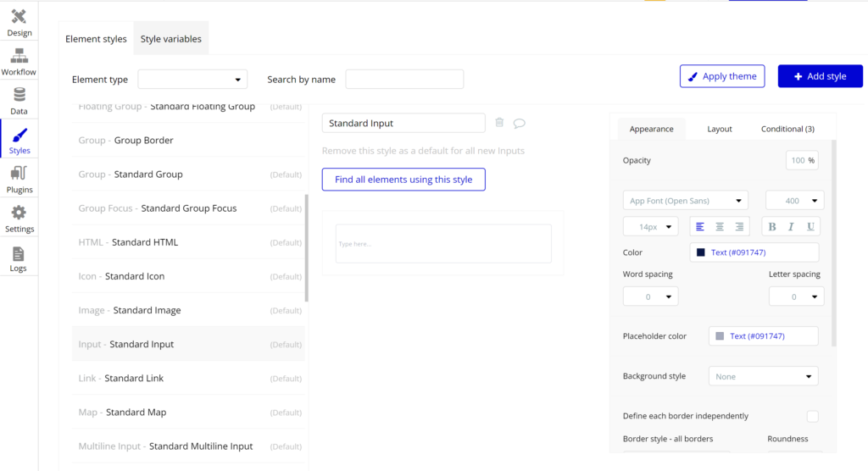Screen dimensions: 868x471
Task: Open the Letter spacing dropdown
Action: 796,296
